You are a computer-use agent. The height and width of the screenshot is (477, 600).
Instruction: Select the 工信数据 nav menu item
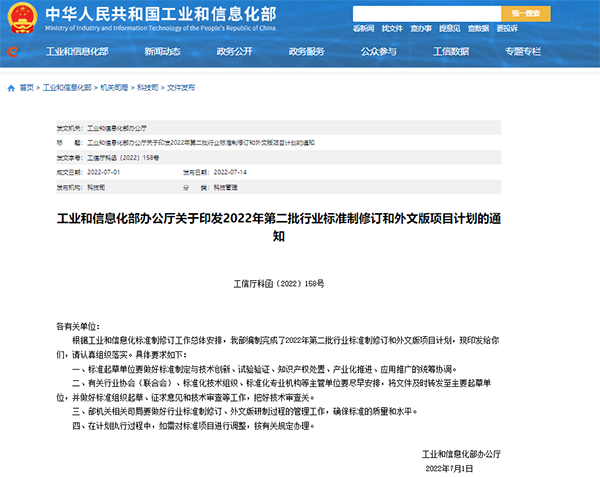451,52
